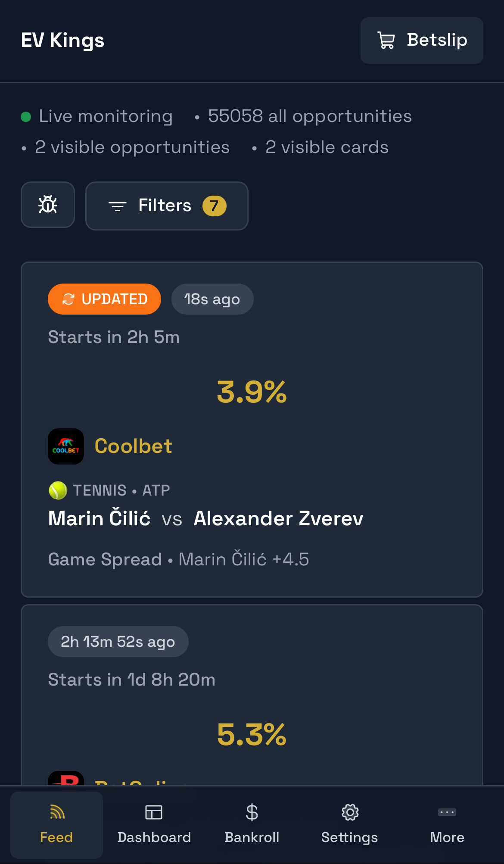Viewport: 504px width, 864px height.
Task: Open the Filters panel
Action: click(166, 206)
